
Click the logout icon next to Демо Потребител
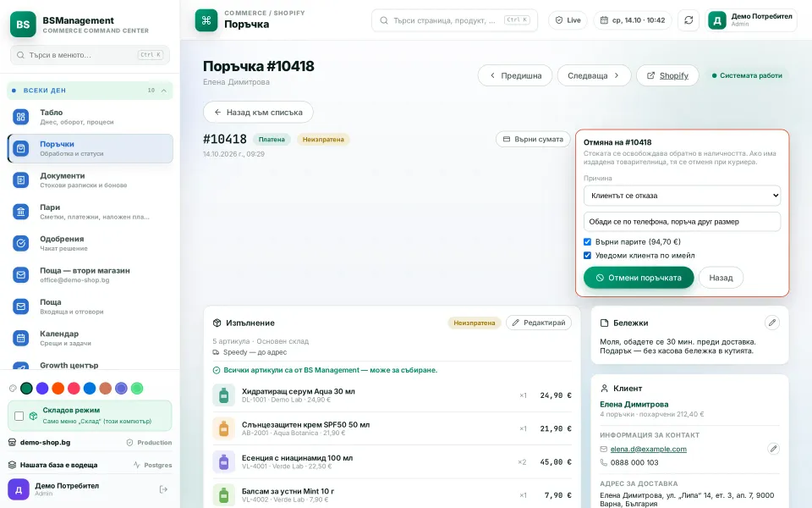pos(163,489)
